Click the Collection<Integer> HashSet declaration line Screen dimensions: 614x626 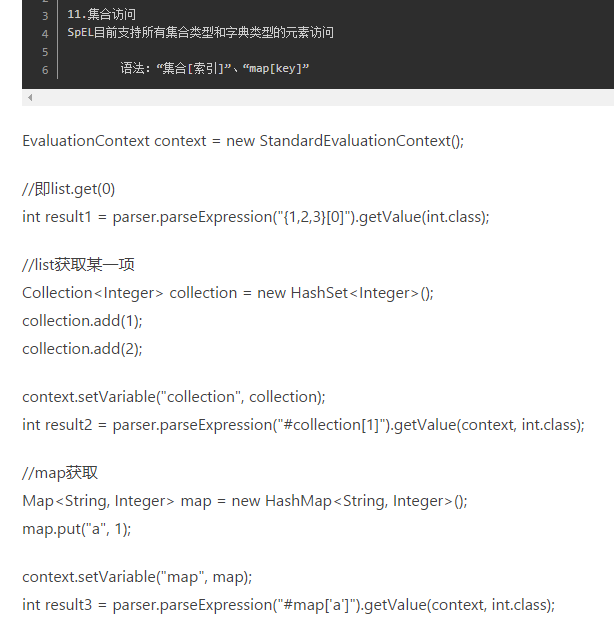click(x=228, y=293)
